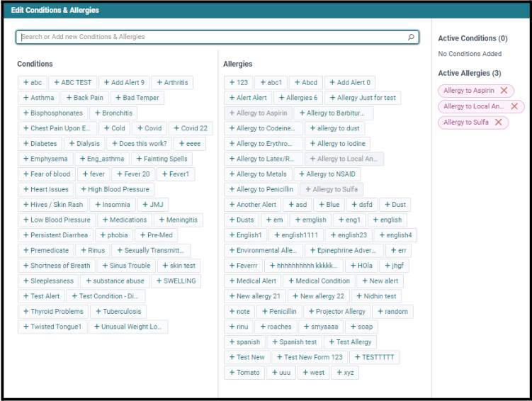
Task: Add the Sinus Trouble condition
Action: point(126,266)
